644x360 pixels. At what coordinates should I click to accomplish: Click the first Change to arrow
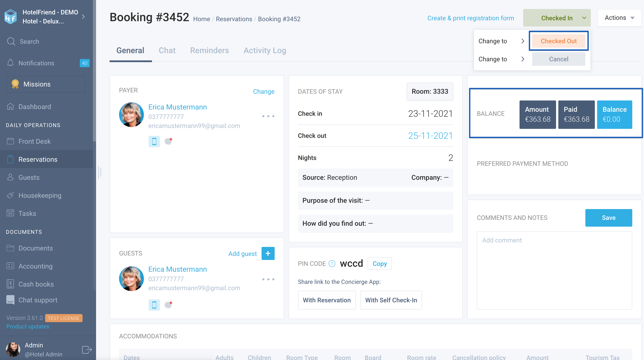522,41
